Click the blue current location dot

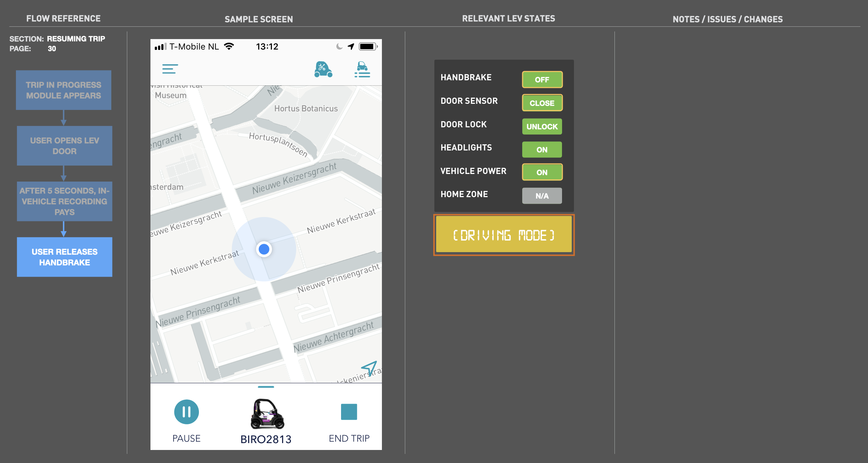pyautogui.click(x=264, y=249)
